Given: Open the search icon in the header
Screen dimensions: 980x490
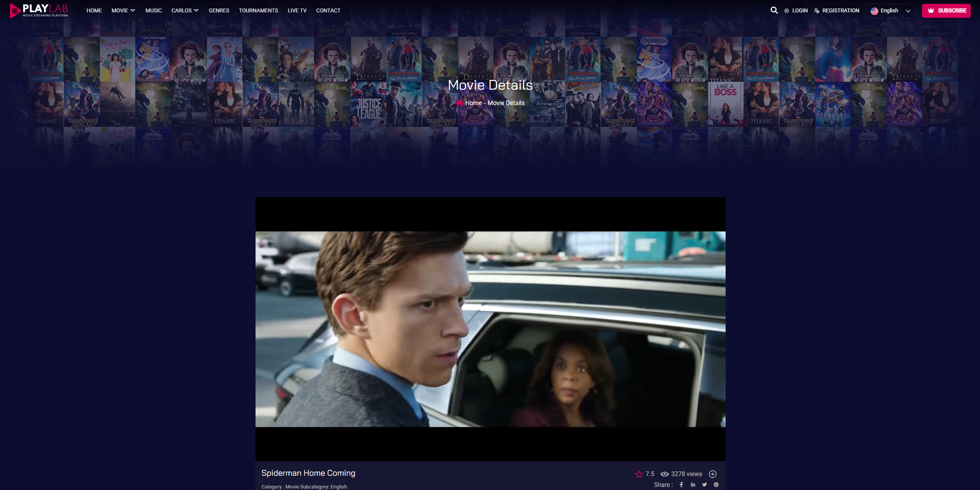Looking at the screenshot, I should [x=774, y=10].
